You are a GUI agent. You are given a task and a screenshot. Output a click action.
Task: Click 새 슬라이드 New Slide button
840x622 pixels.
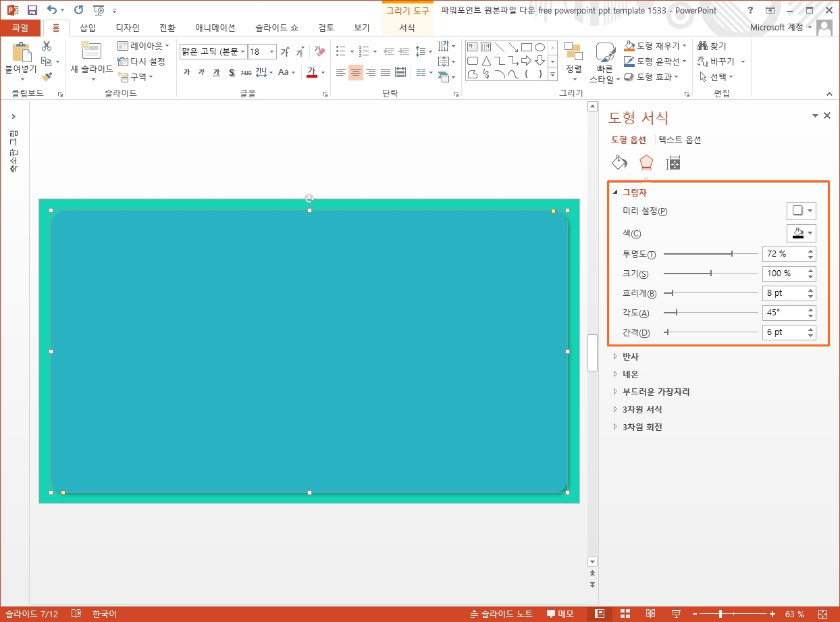pyautogui.click(x=92, y=61)
